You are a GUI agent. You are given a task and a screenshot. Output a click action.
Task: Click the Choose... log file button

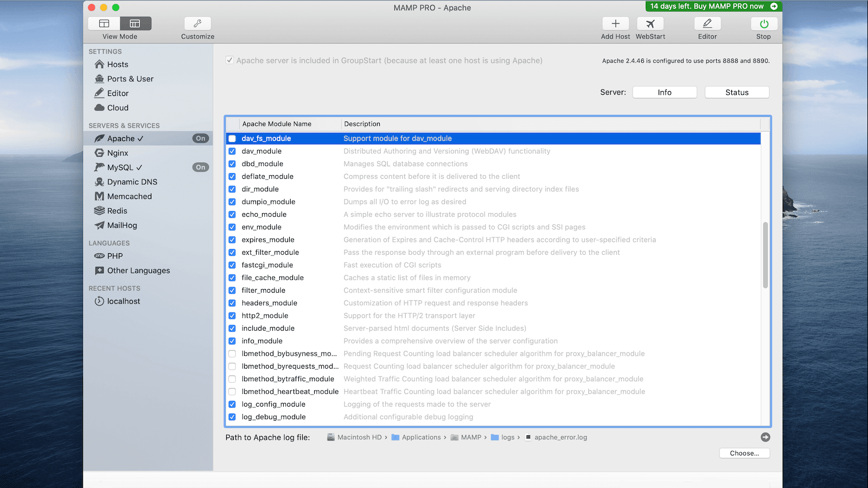point(744,453)
